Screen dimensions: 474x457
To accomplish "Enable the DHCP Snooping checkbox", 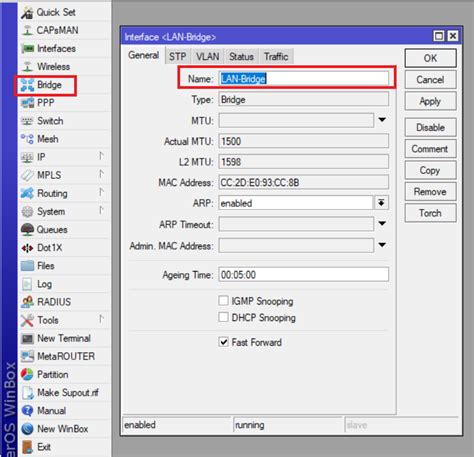I will pyautogui.click(x=223, y=317).
